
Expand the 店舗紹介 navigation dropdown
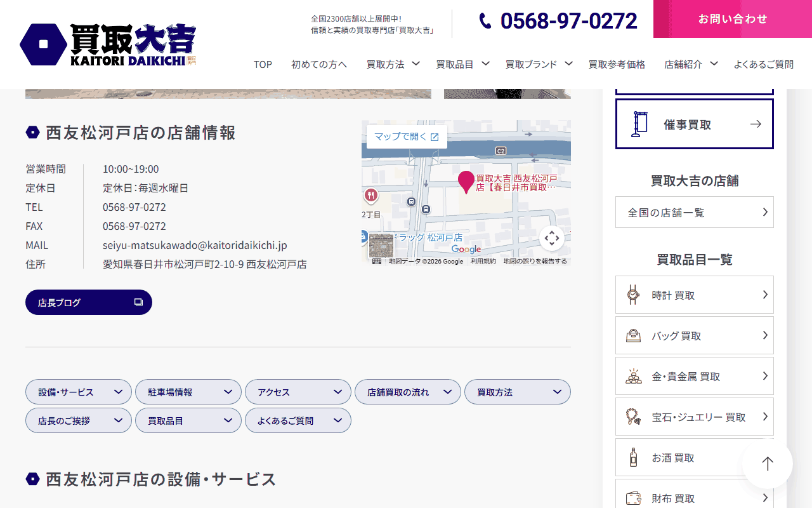coord(691,64)
